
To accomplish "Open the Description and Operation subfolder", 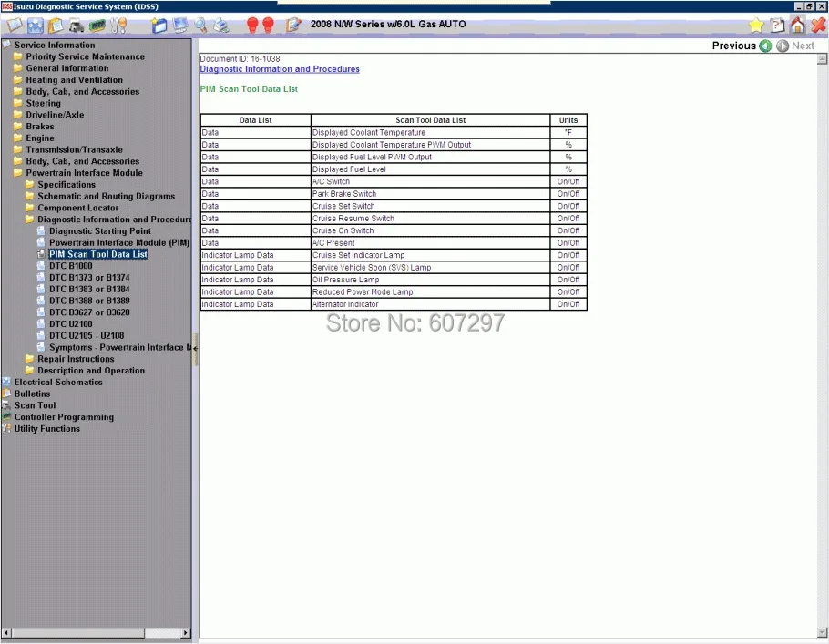I will tap(91, 371).
